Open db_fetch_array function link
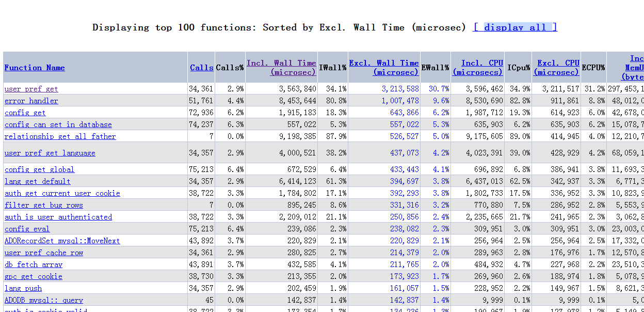 pyautogui.click(x=34, y=264)
